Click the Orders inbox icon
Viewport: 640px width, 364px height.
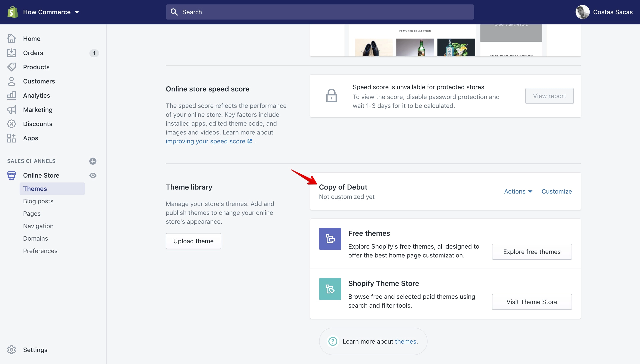[12, 53]
